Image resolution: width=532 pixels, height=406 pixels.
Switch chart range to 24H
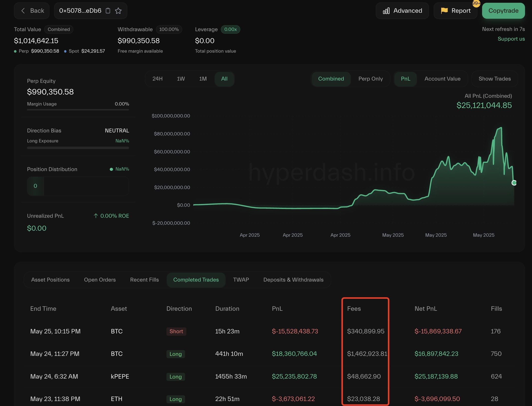point(157,79)
